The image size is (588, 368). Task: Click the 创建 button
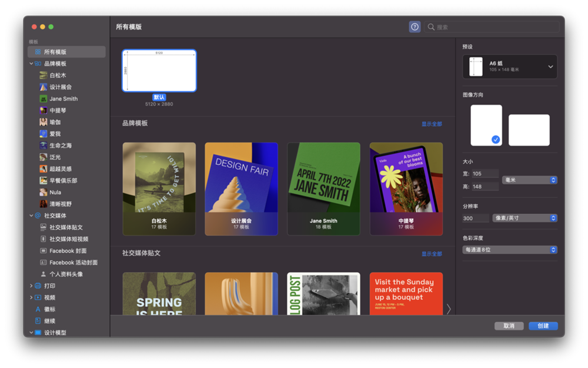(543, 326)
